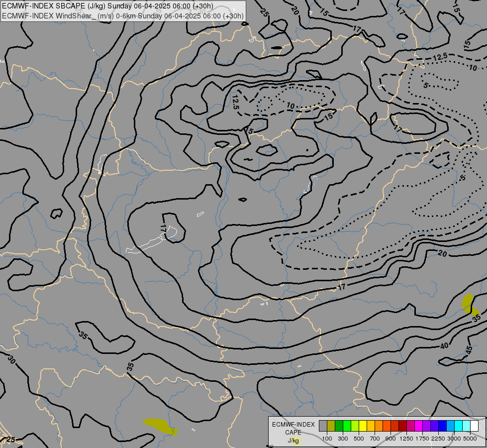This screenshot has width=487, height=448.
Task: Select the brick red 900 J/kg swatch
Action: coord(395,426)
